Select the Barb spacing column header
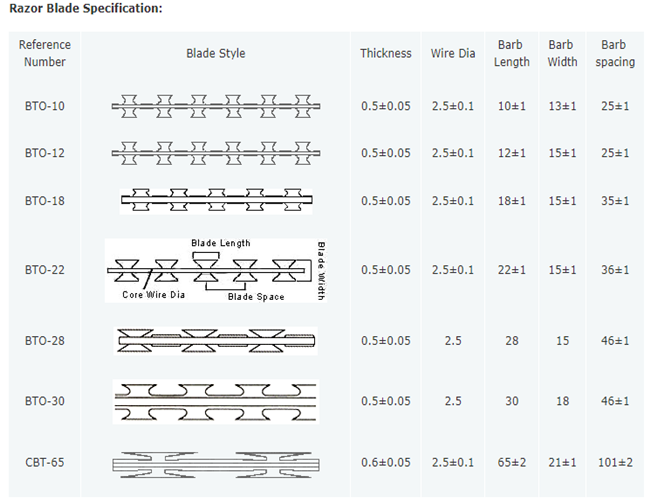The height and width of the screenshot is (500, 650). coord(614,54)
